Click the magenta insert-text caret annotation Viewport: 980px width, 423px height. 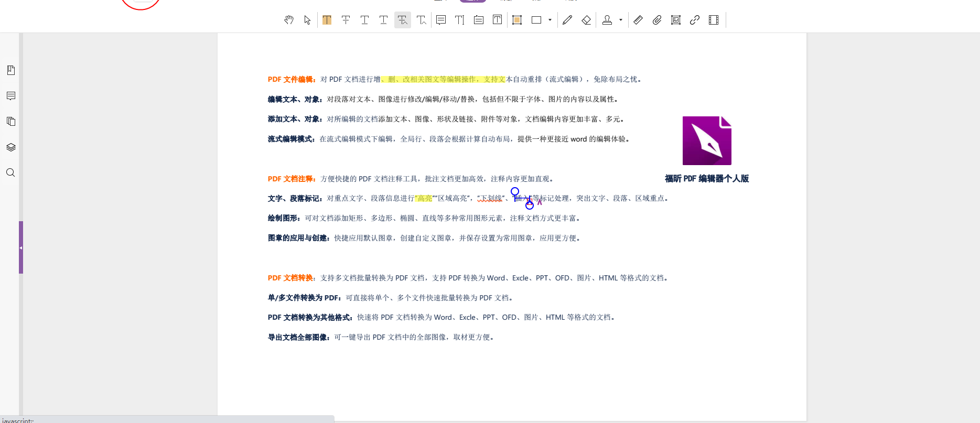coord(540,202)
